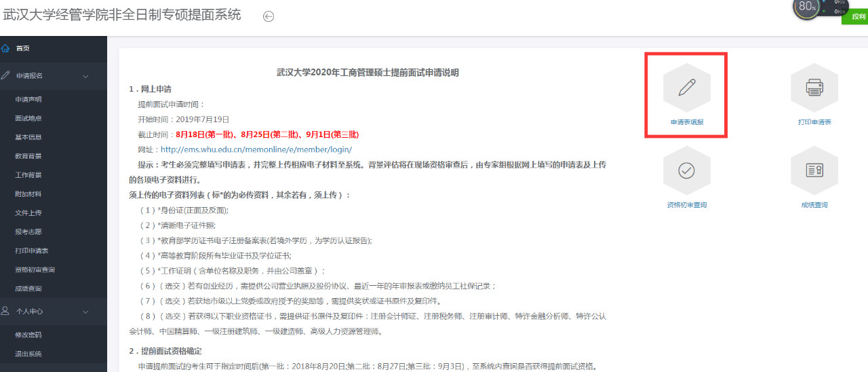The image size is (868, 372).
Task: Click 修改密码 in sidebar
Action: tap(28, 335)
